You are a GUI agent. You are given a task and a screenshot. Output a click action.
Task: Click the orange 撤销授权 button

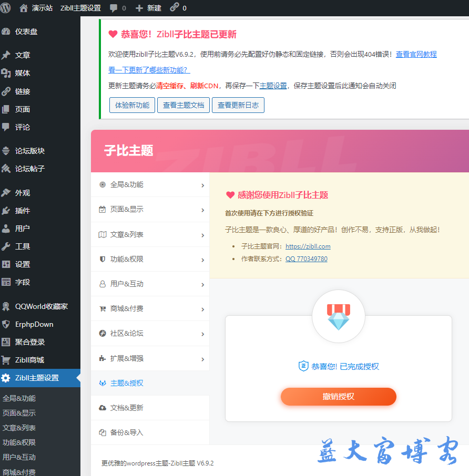(x=339, y=397)
